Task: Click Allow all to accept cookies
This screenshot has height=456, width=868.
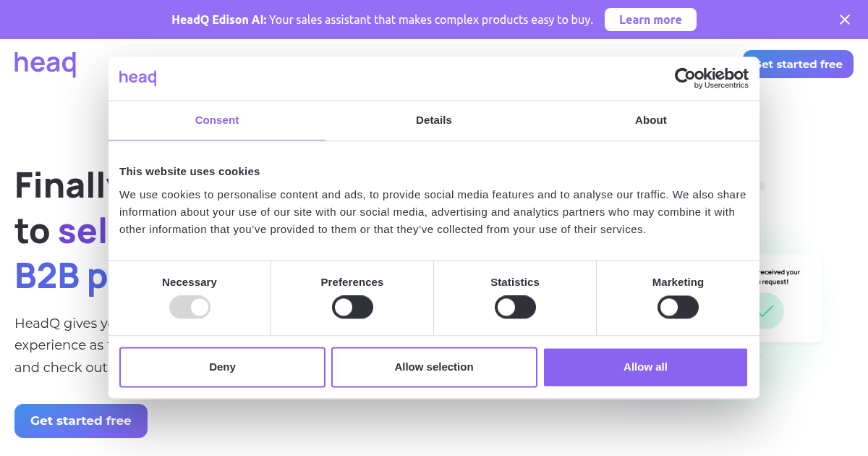Action: [x=645, y=367]
